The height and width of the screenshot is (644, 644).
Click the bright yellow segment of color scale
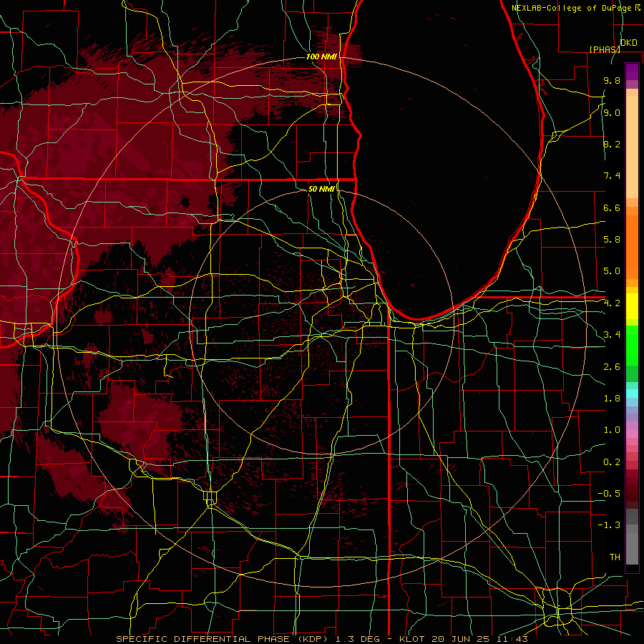tap(632, 306)
